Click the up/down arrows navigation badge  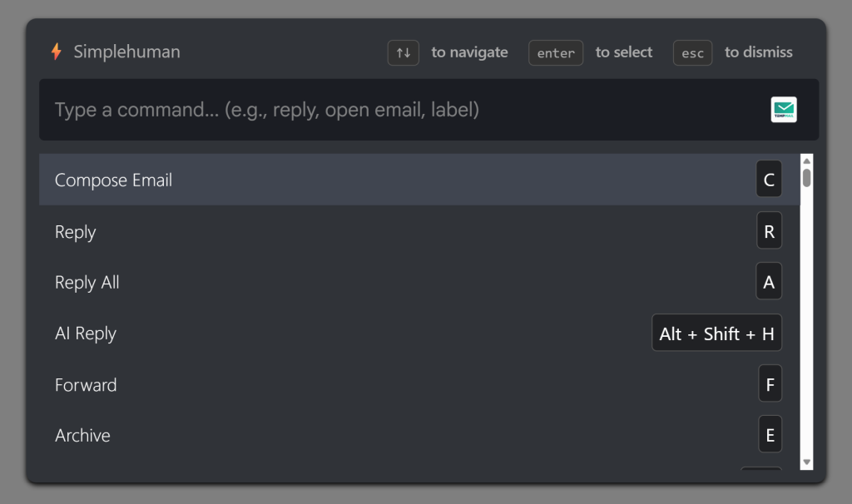coord(403,52)
